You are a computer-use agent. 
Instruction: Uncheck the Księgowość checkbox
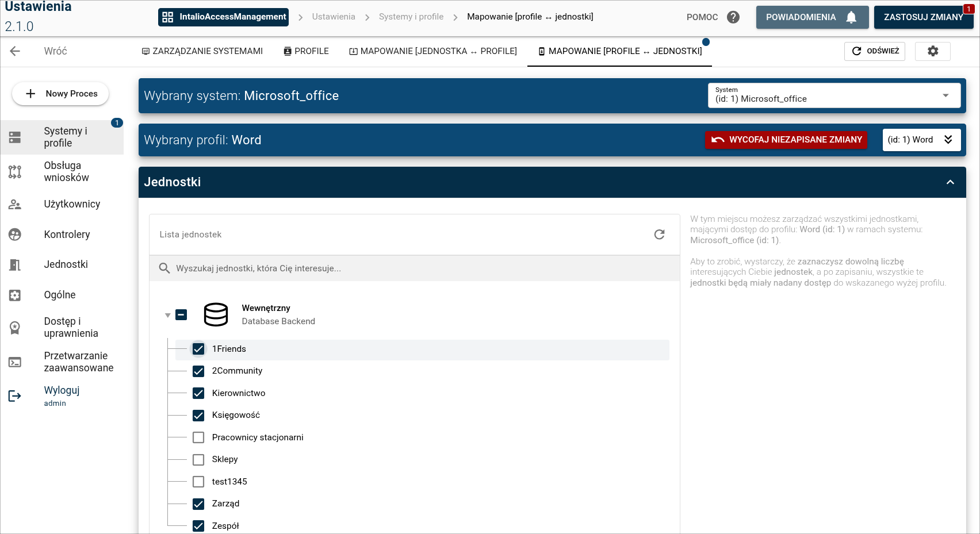198,416
